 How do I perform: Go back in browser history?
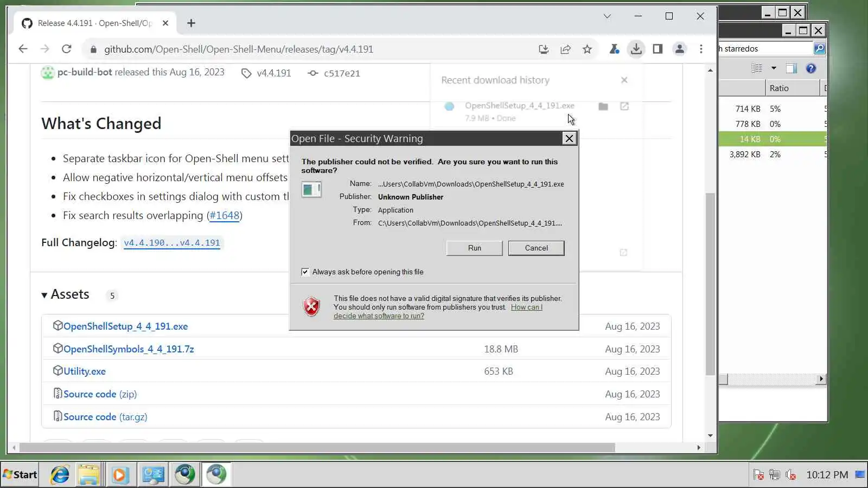(23, 49)
